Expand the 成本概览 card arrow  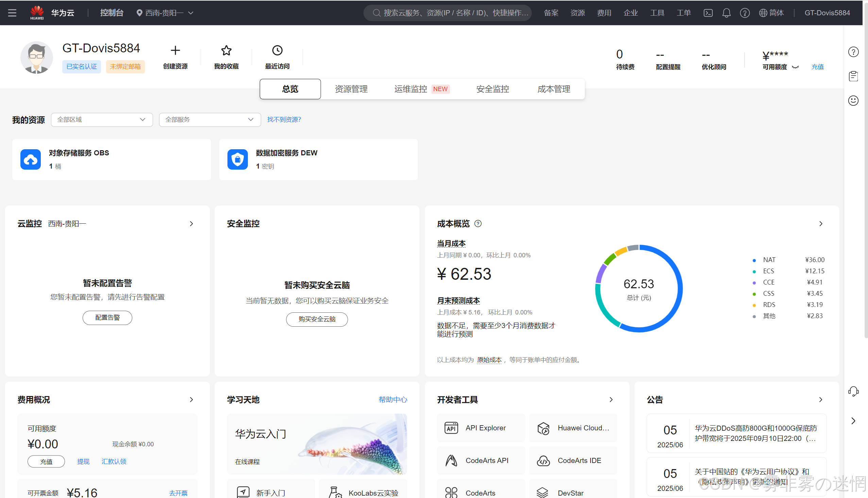(821, 224)
